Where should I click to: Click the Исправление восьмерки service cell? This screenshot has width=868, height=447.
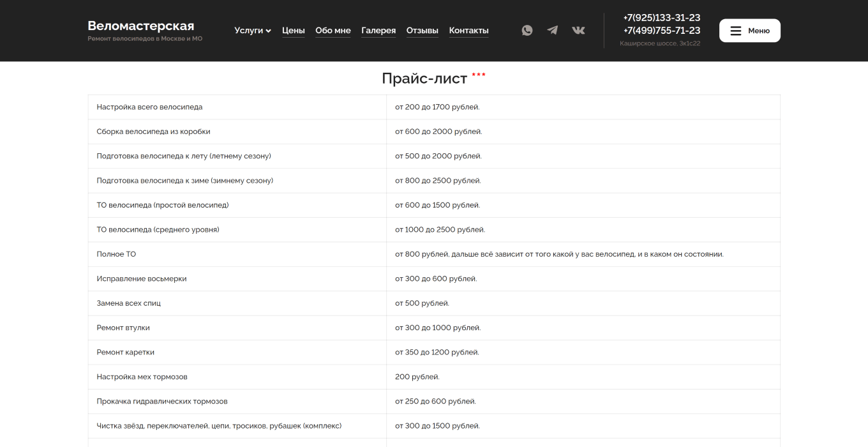pos(142,278)
